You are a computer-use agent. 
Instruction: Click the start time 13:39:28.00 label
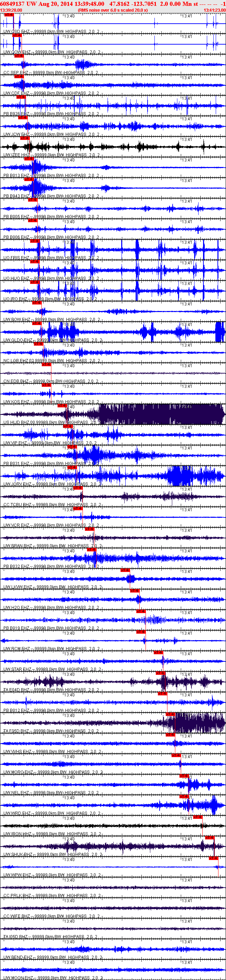11,10
